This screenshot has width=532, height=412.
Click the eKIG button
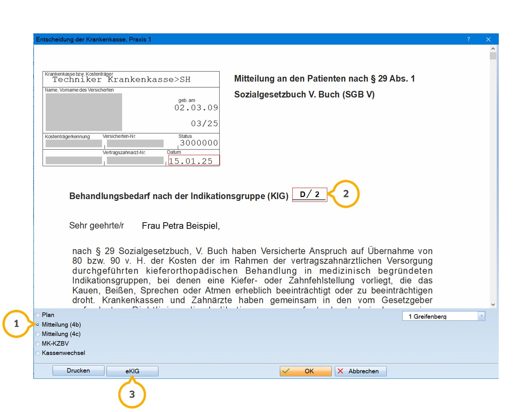132,371
